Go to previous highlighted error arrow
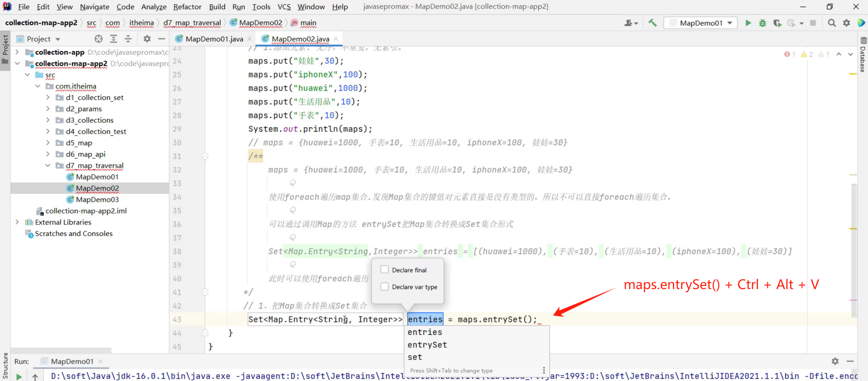868x381 pixels. click(x=839, y=54)
